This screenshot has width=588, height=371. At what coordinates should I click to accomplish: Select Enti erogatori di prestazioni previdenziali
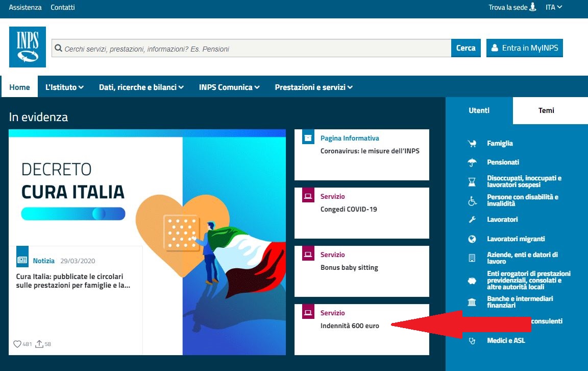tap(529, 280)
